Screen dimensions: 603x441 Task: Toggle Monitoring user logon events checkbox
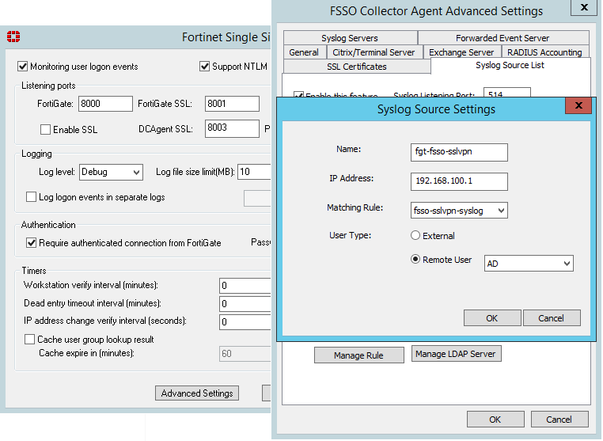tap(24, 67)
